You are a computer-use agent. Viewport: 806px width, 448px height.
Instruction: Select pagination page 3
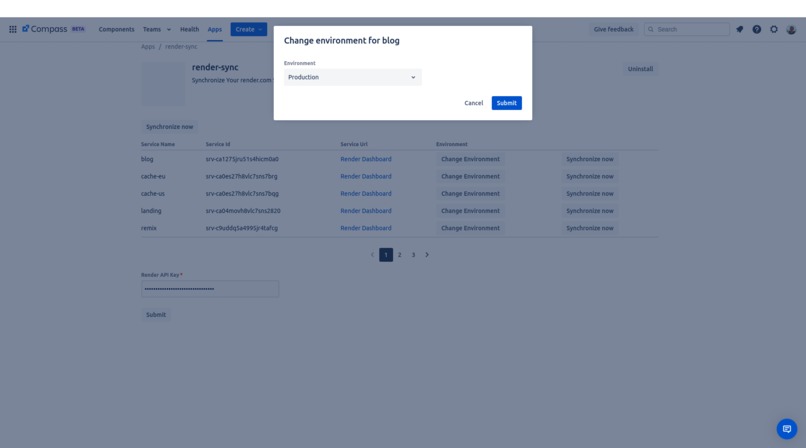[413, 255]
